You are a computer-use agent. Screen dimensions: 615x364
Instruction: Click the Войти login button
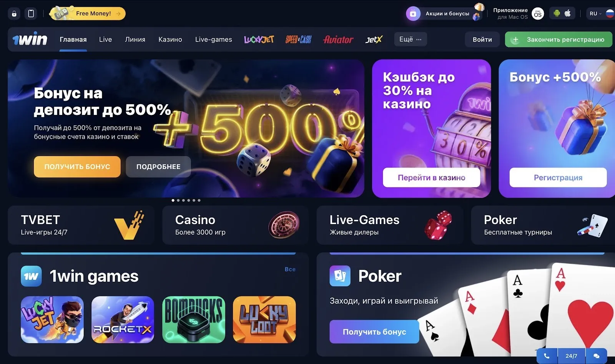pyautogui.click(x=482, y=40)
